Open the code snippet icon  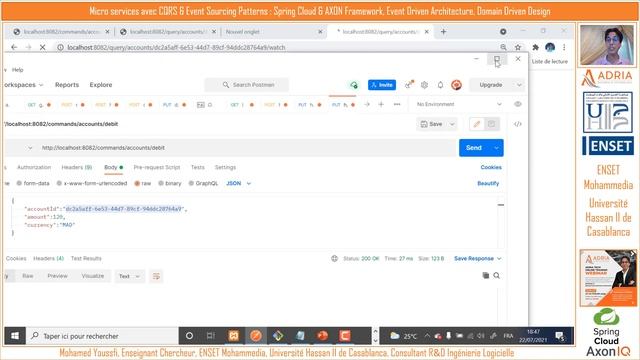[518, 124]
